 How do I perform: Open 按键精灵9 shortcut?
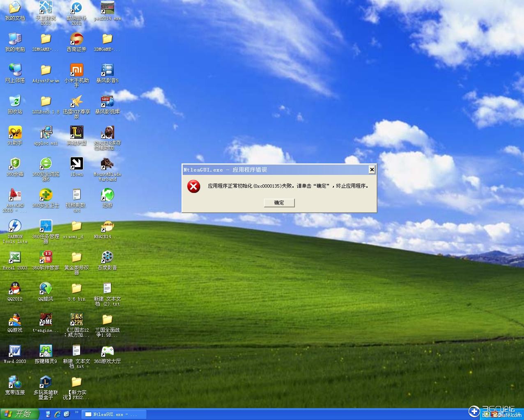(x=46, y=354)
